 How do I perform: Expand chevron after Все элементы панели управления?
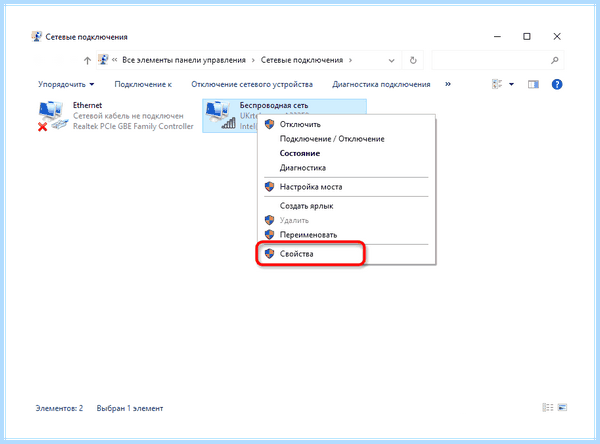pyautogui.click(x=253, y=60)
